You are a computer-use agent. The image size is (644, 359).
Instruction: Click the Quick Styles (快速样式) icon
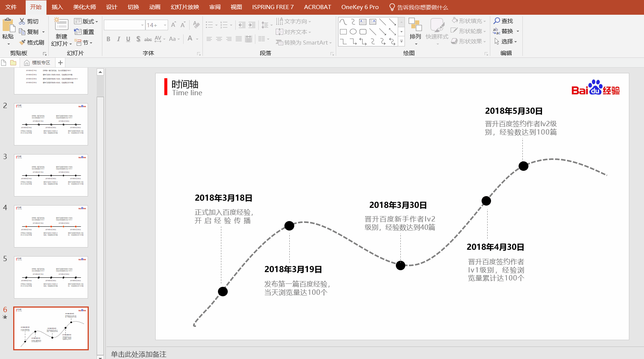[x=437, y=25]
